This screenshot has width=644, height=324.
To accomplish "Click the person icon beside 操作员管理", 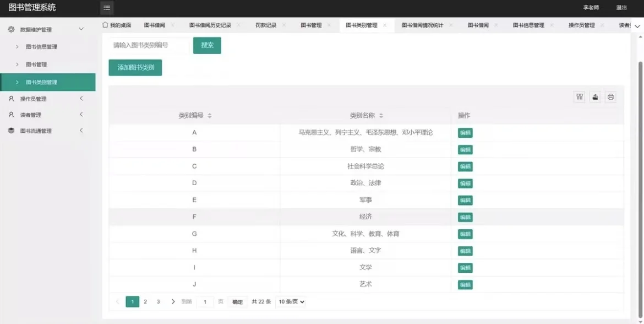I will (x=12, y=99).
